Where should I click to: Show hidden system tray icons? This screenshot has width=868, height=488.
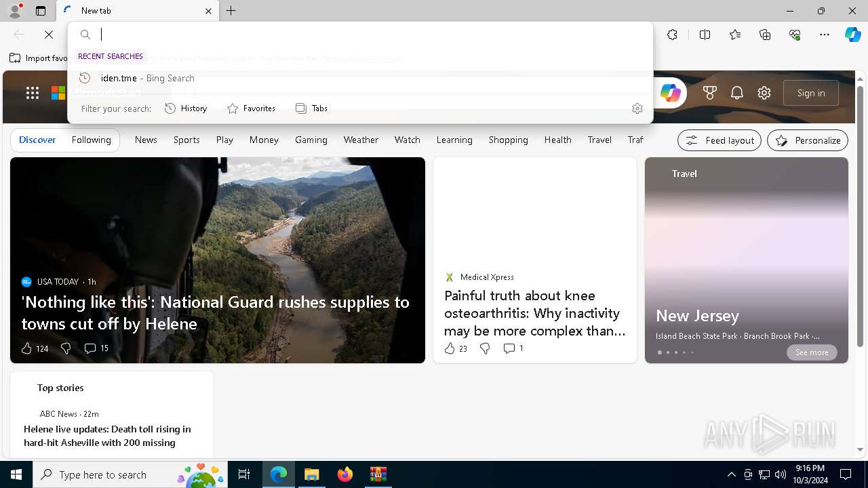(731, 474)
